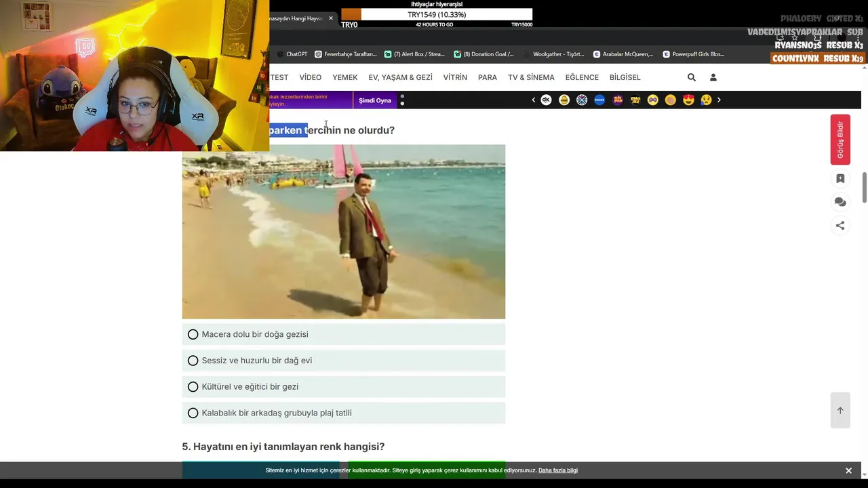The height and width of the screenshot is (488, 868).
Task: Click the crying emoji icon
Action: pyautogui.click(x=706, y=100)
